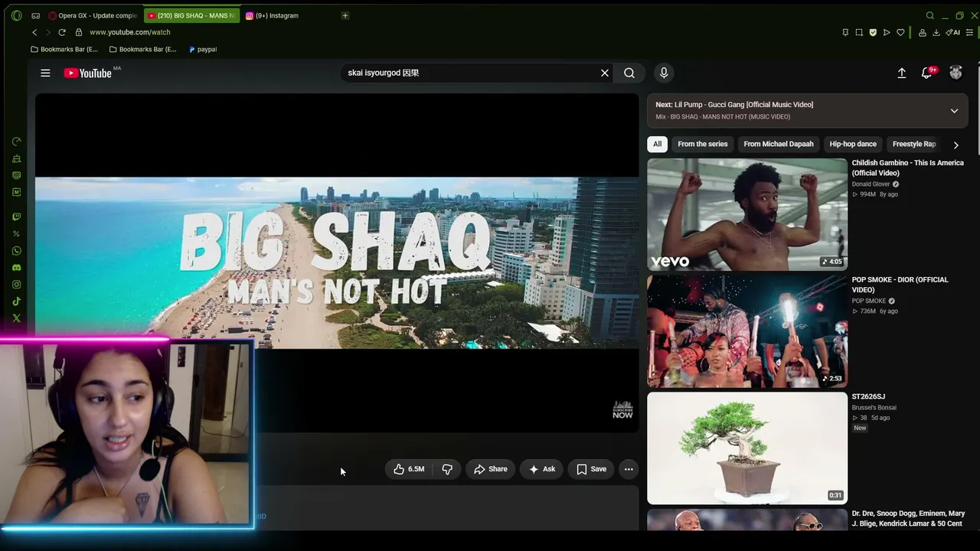Show more filter chips with right arrow
980x551 pixels.
pyautogui.click(x=955, y=145)
